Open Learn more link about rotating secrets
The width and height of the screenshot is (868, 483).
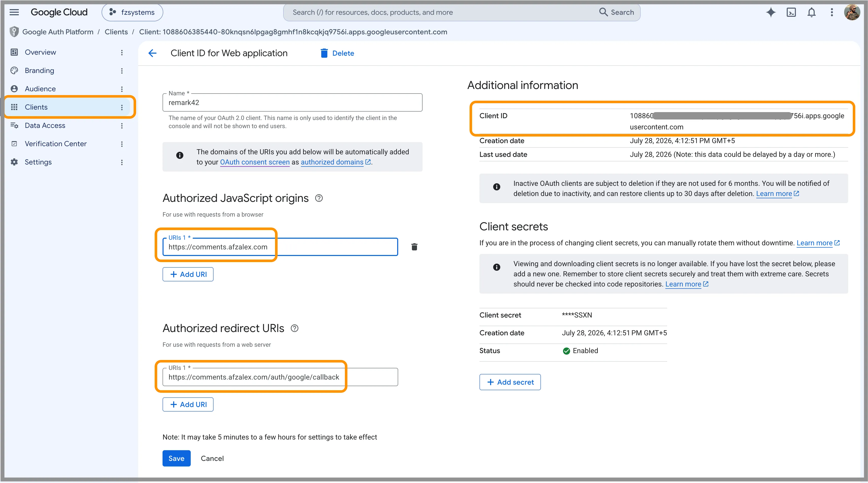818,243
